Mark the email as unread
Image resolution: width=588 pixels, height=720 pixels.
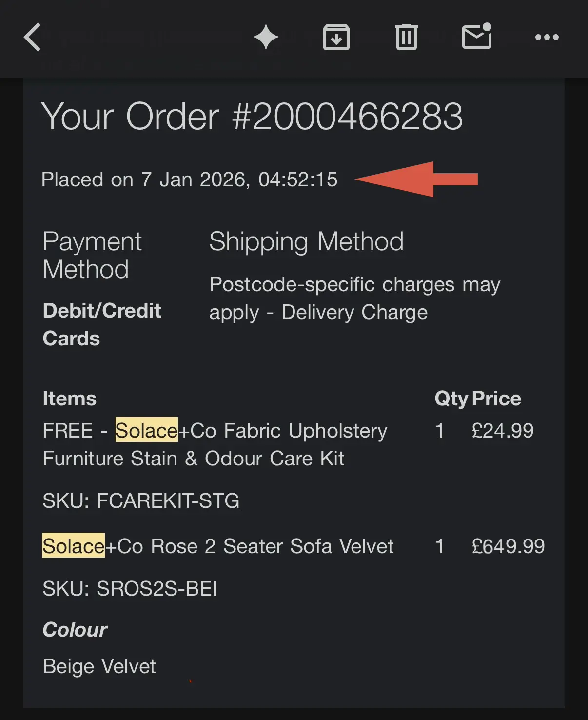coord(477,37)
